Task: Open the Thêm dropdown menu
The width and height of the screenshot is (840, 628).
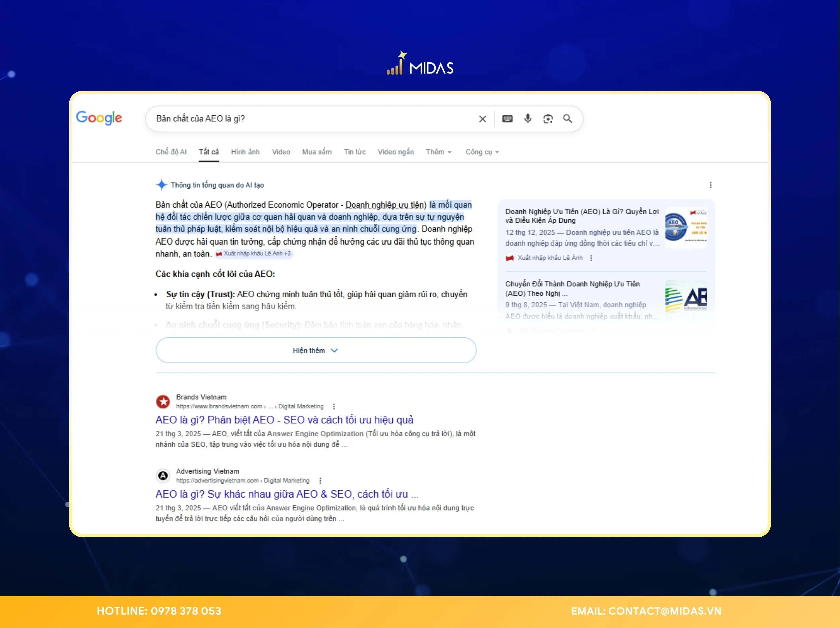Action: (438, 152)
